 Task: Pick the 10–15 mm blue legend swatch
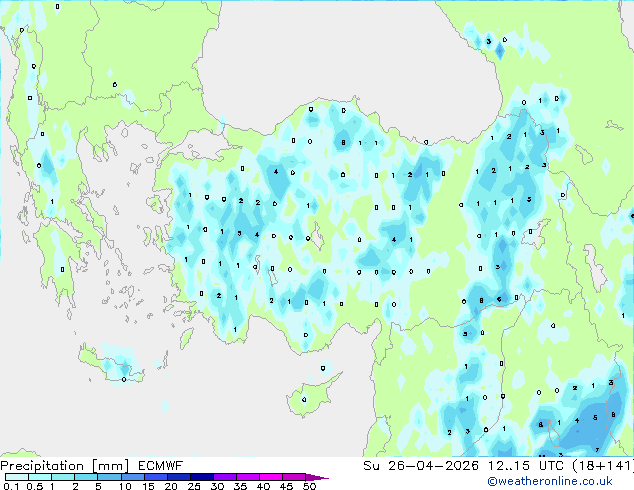pyautogui.click(x=133, y=477)
